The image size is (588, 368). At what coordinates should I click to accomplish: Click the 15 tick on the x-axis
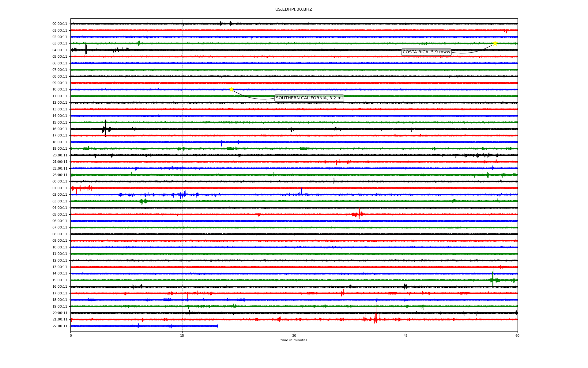[x=182, y=335]
